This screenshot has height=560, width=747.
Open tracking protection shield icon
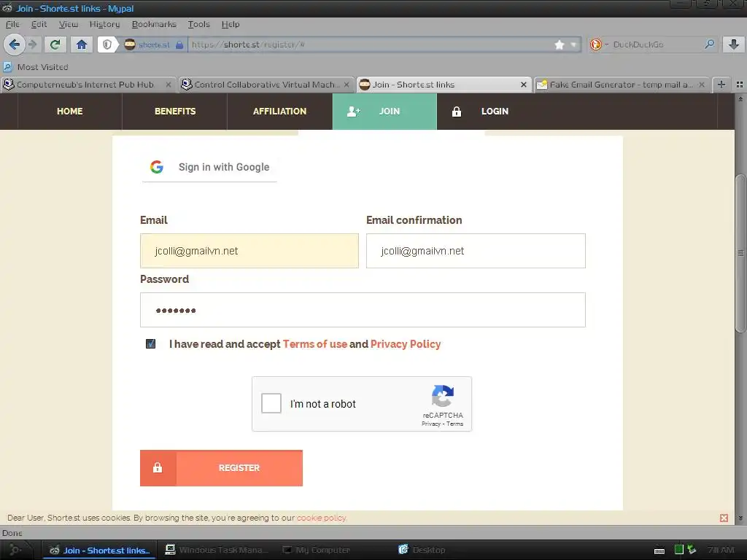107,44
